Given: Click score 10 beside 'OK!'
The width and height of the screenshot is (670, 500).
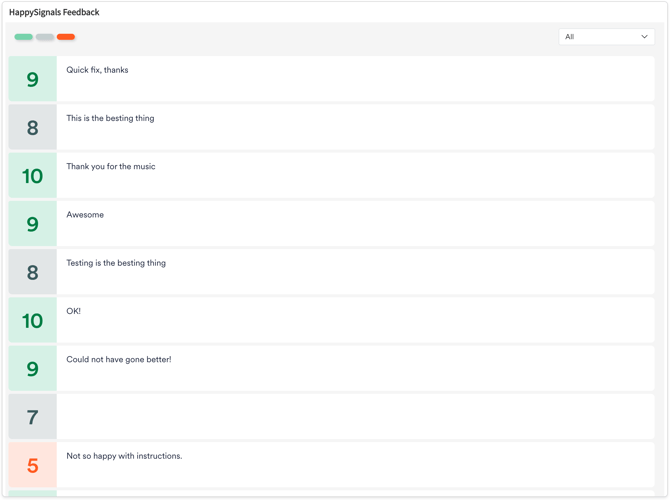Looking at the screenshot, I should [x=32, y=321].
